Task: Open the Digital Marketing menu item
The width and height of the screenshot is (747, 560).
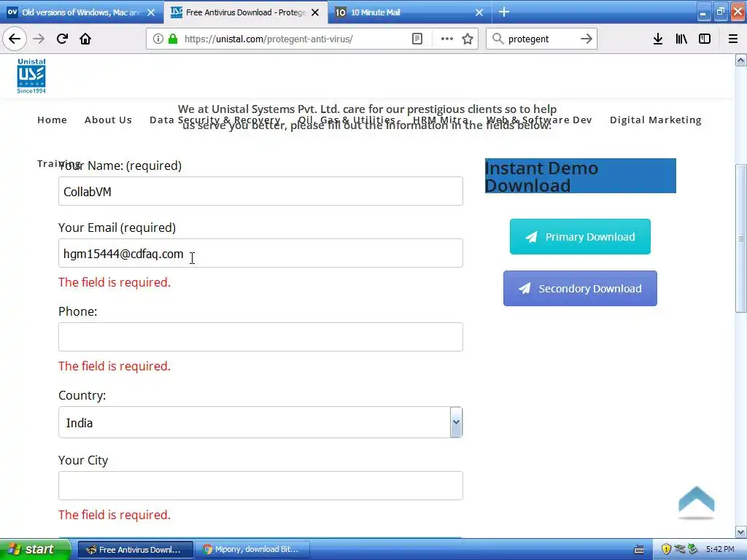Action: 656,120
